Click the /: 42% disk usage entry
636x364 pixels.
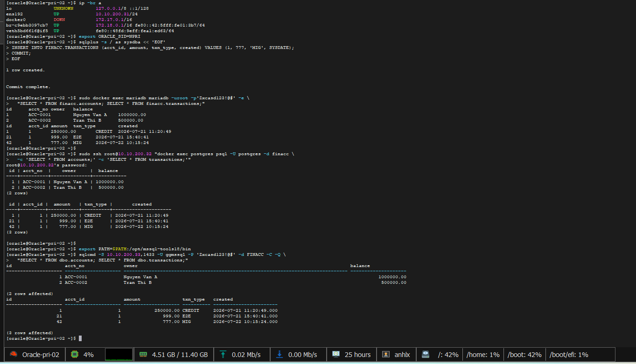pos(448,355)
